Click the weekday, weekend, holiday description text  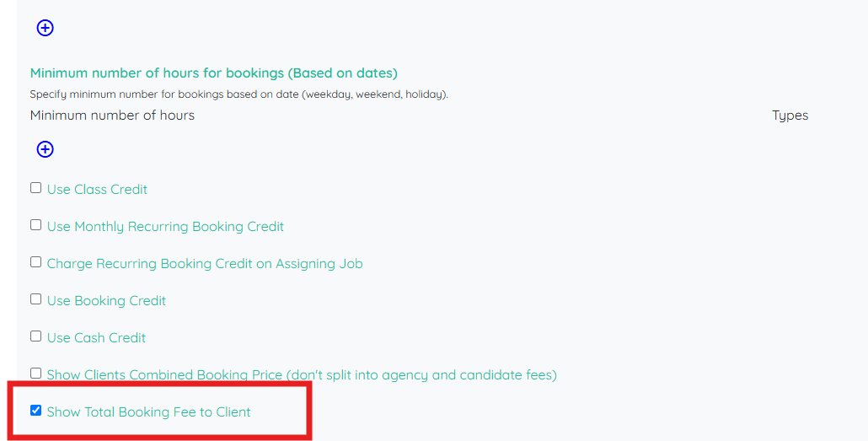pyautogui.click(x=239, y=94)
